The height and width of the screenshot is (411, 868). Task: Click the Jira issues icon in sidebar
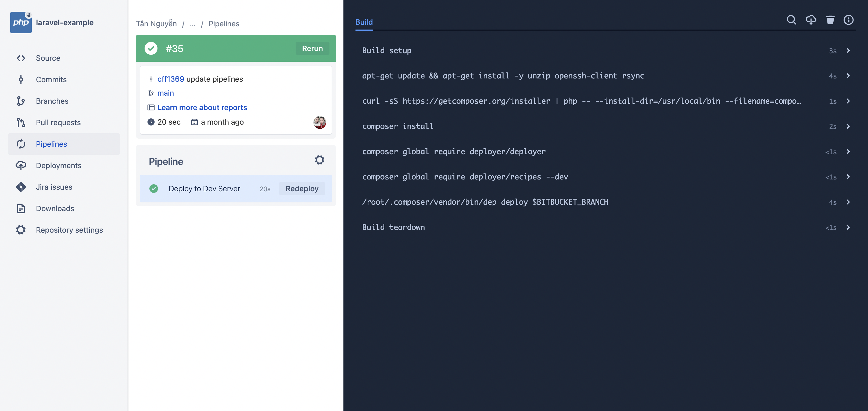(x=20, y=186)
